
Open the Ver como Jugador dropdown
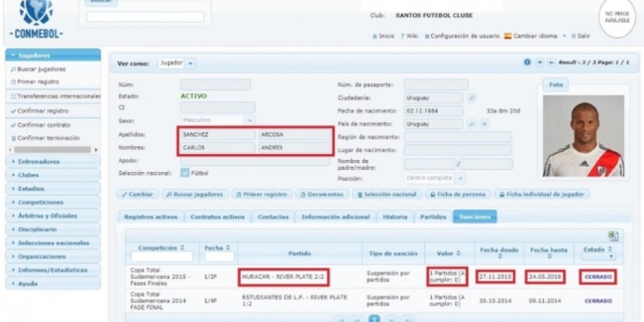[x=192, y=63]
